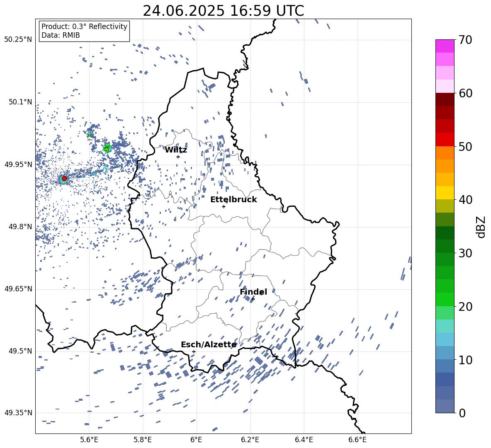Viewport: 491px width, 448px height.
Task: Click the 6°E longitude label
Action: click(196, 440)
